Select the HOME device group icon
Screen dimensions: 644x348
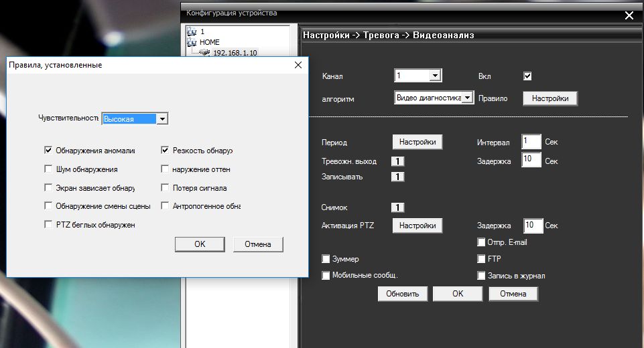(192, 42)
